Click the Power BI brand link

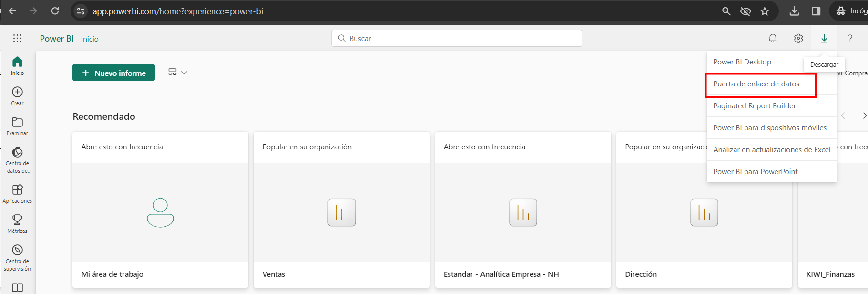(57, 39)
